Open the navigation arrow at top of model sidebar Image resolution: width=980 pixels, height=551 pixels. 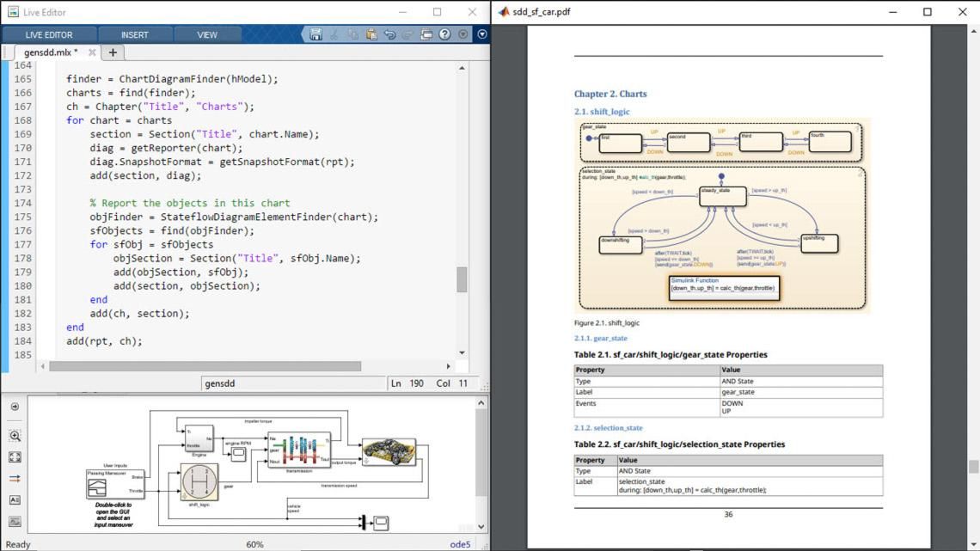click(x=15, y=407)
